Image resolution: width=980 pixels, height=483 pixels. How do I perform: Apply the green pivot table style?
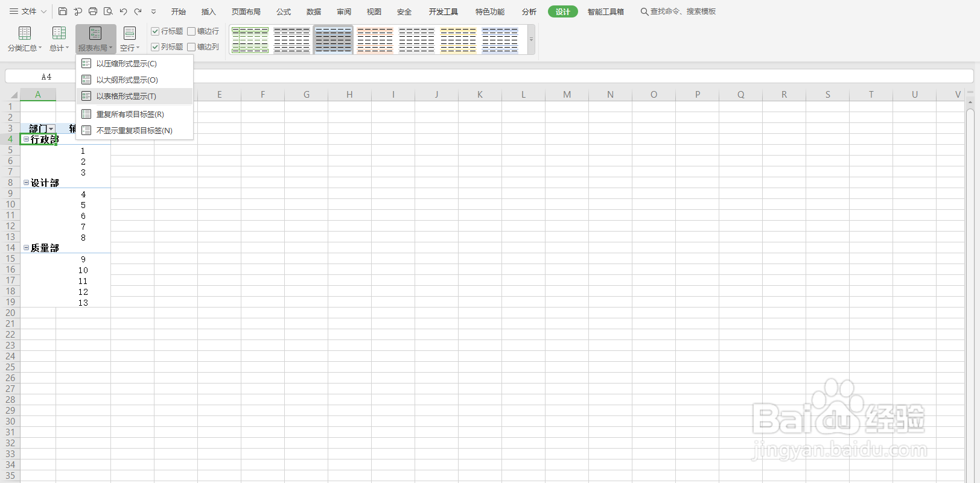(250, 40)
